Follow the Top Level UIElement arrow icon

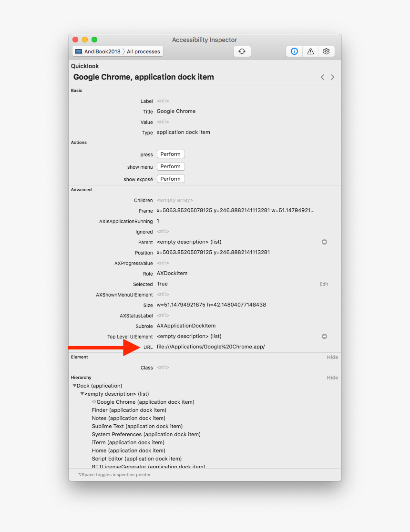pos(325,336)
